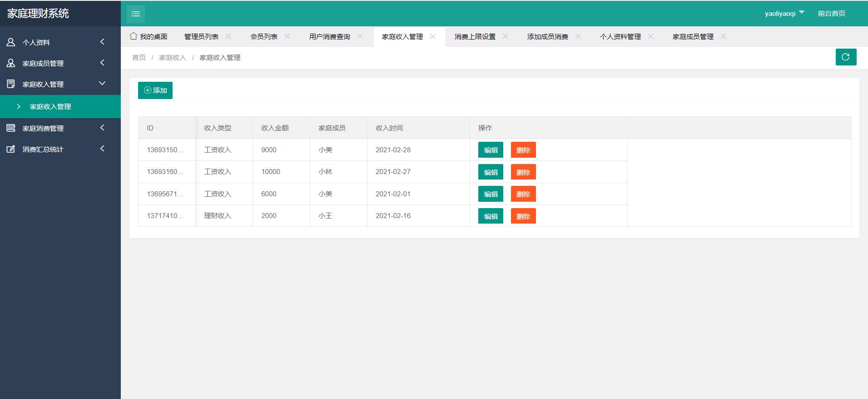Close the 管理员列表 tab
The width and height of the screenshot is (868, 399).
click(x=228, y=36)
